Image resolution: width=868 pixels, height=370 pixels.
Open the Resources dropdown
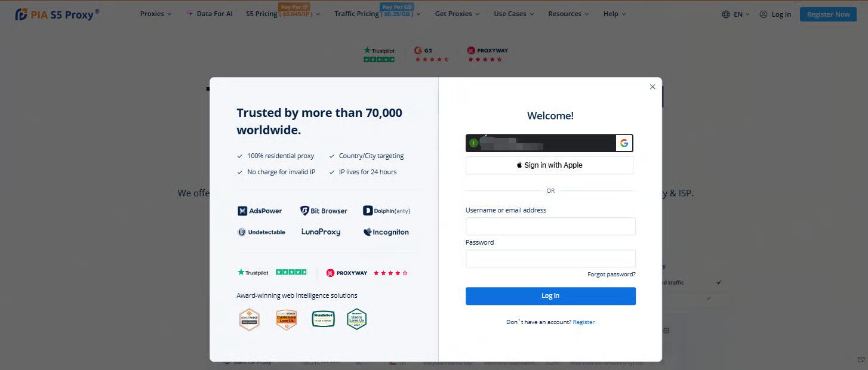pos(568,14)
